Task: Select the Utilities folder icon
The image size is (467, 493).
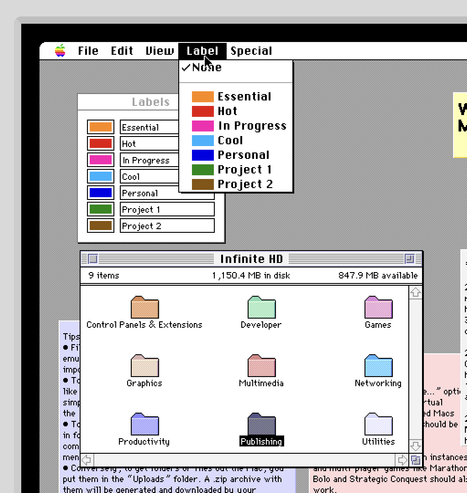Action: pyautogui.click(x=378, y=424)
